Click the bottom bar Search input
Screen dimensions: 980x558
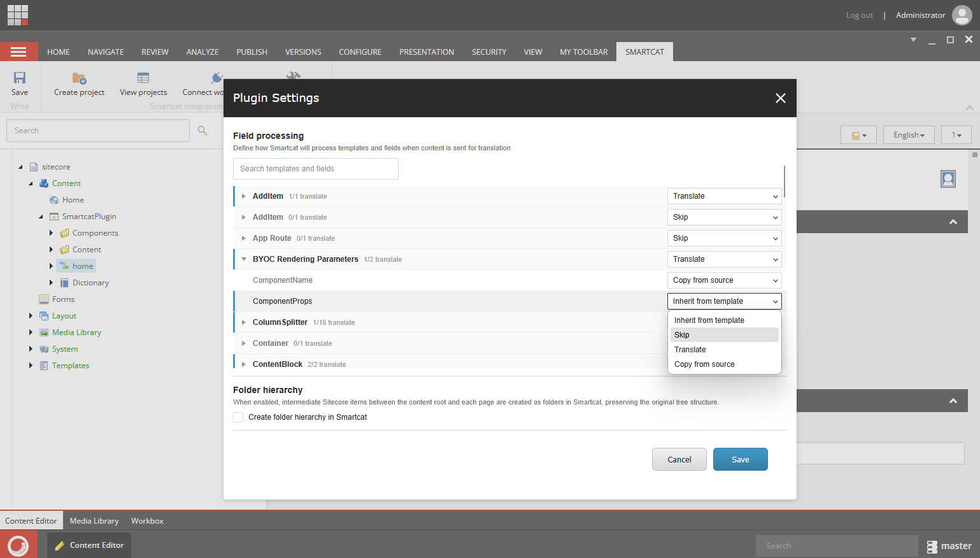(x=837, y=546)
